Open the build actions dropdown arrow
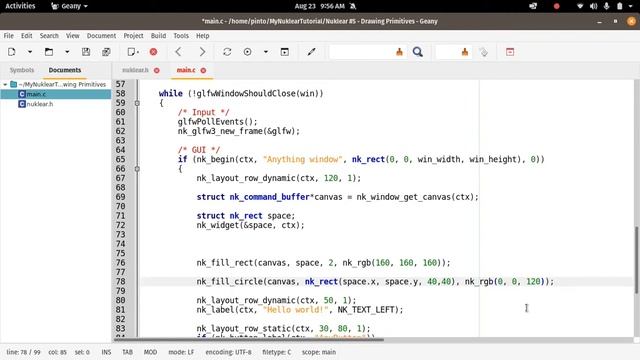640x360 pixels. coord(266,52)
